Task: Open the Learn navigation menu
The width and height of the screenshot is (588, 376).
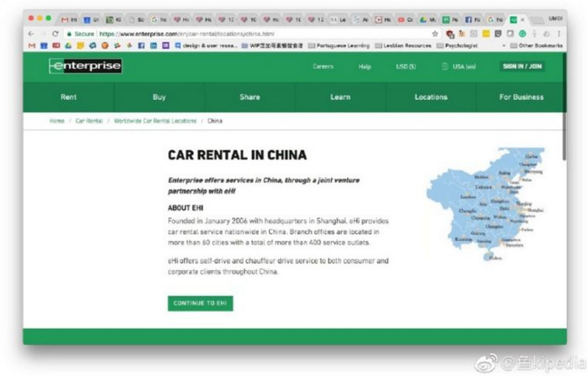Action: pos(340,97)
